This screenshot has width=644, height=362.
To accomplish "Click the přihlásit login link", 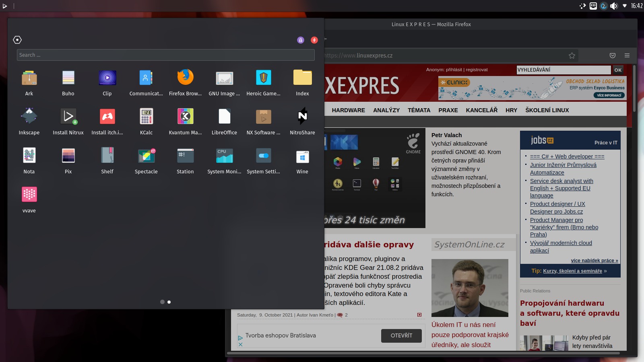I will 454,70.
